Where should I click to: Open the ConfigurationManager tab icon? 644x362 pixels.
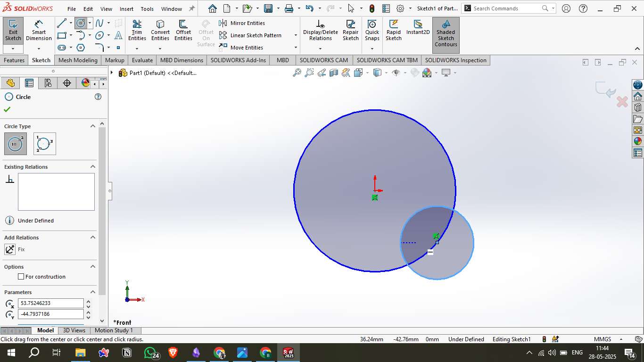(x=48, y=83)
